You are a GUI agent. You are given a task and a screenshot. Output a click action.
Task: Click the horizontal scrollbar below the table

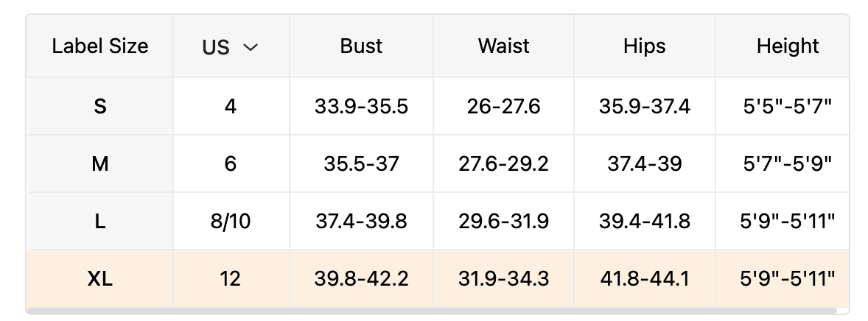click(x=431, y=311)
